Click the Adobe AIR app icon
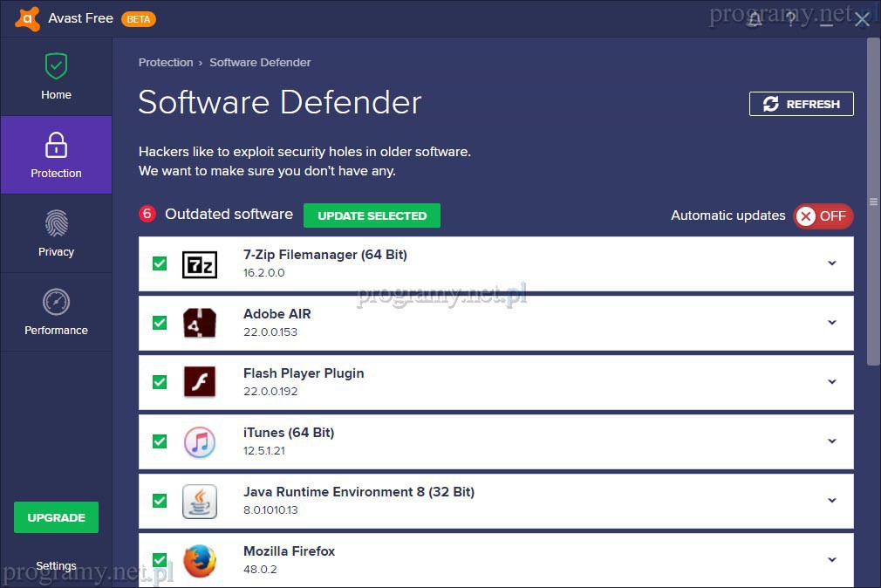881x588 pixels. (199, 323)
